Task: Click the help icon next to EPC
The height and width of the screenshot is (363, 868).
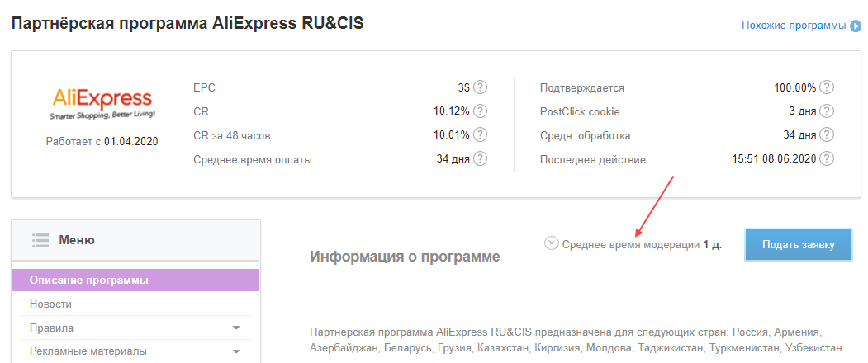Action: click(x=480, y=87)
